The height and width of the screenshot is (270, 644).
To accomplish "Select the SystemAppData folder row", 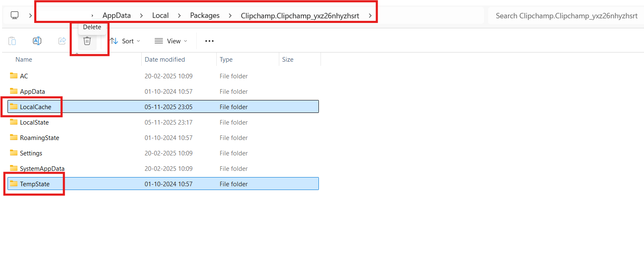I will coord(42,168).
